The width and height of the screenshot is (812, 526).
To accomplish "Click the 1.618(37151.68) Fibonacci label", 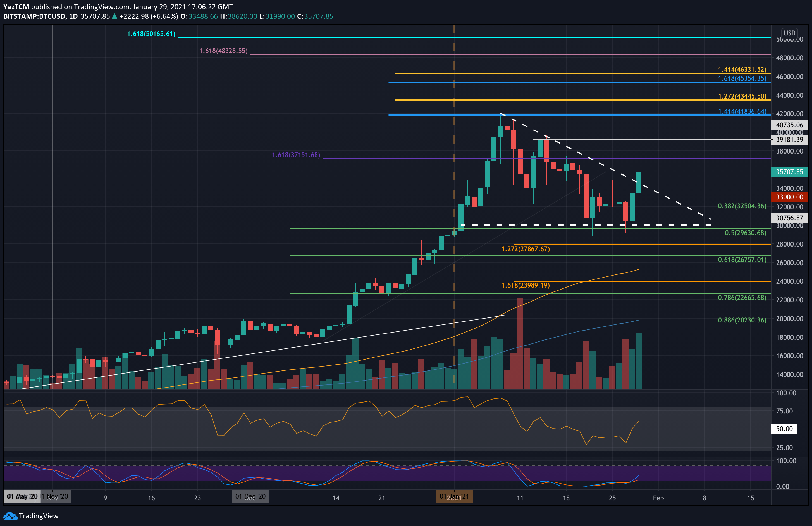I will coord(296,155).
